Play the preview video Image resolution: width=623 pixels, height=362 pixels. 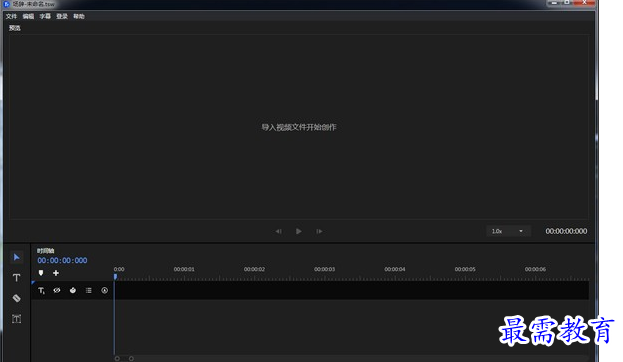coord(299,231)
